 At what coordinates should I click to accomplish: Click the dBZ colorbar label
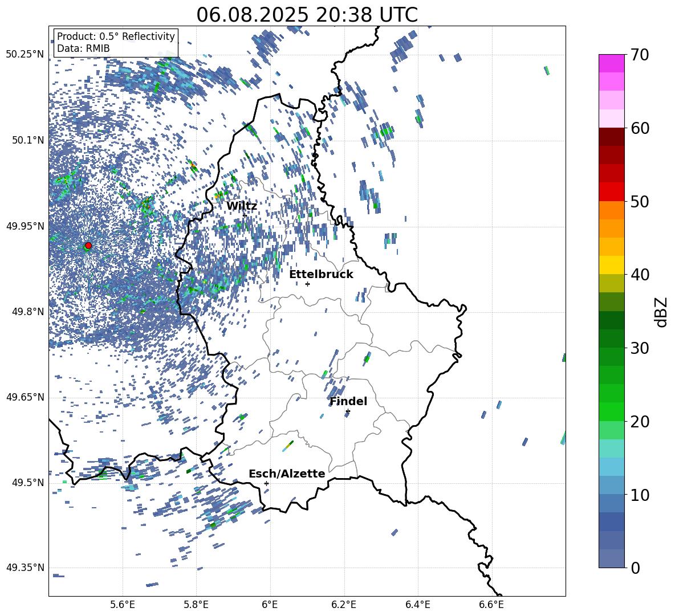tap(662, 312)
